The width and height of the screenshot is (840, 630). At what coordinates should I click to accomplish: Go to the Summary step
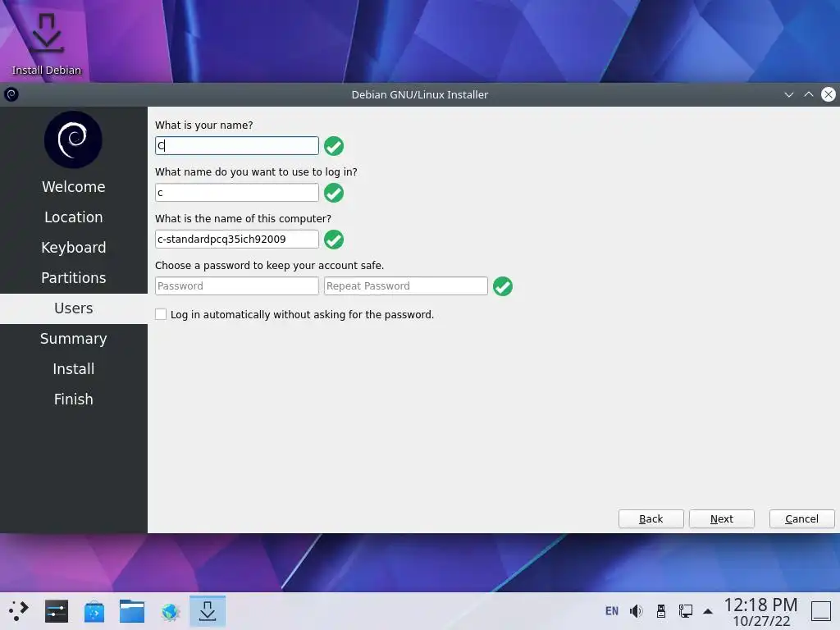pos(73,339)
